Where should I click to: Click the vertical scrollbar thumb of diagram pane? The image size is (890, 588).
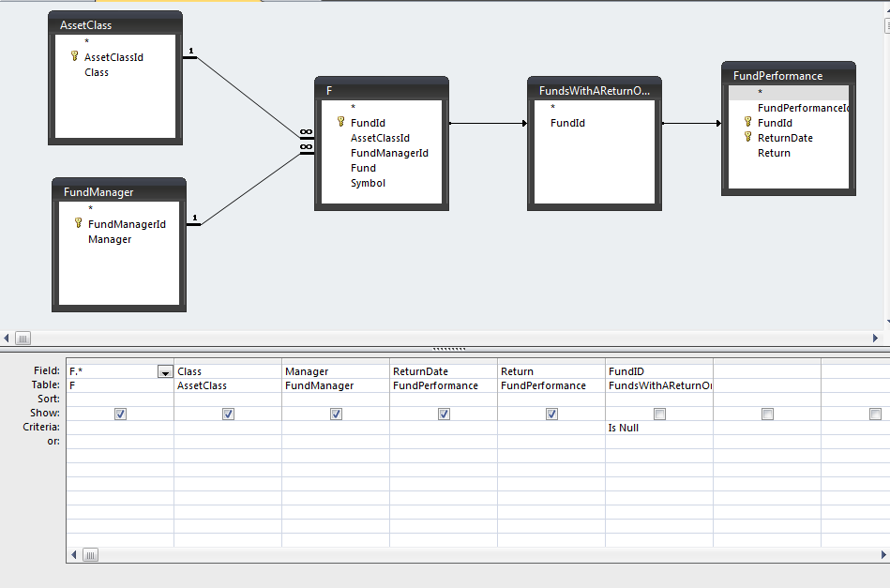tap(887, 26)
